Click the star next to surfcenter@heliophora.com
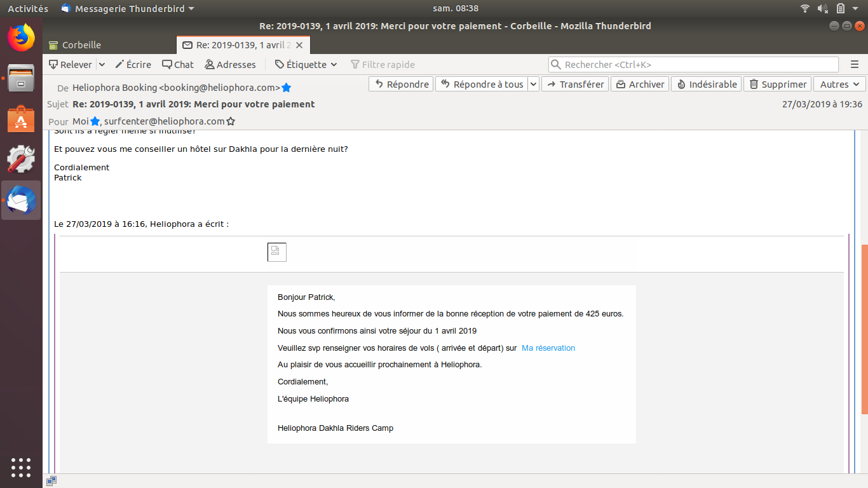868x488 pixels. coord(231,121)
